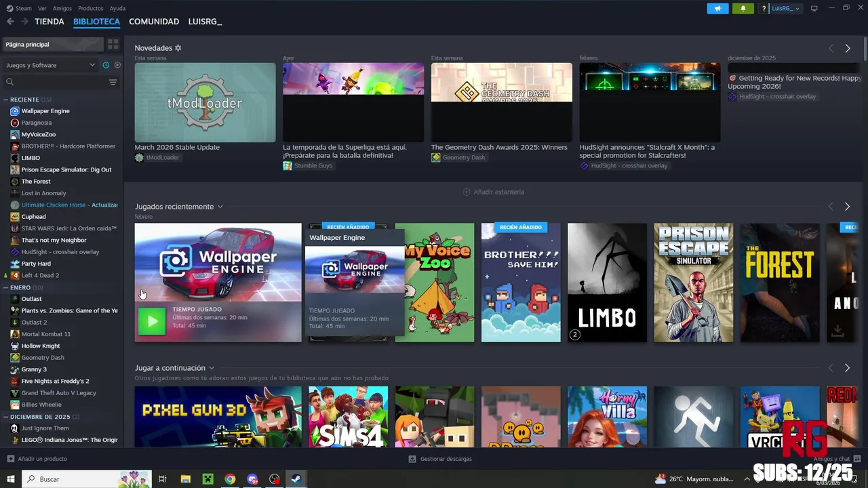Open HudSight Stalcraft X Month news
Screen dimensions: 868x488
point(650,102)
